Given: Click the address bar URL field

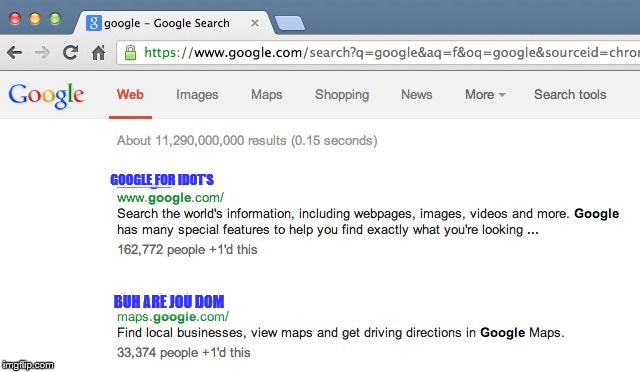Looking at the screenshot, I should [x=378, y=53].
